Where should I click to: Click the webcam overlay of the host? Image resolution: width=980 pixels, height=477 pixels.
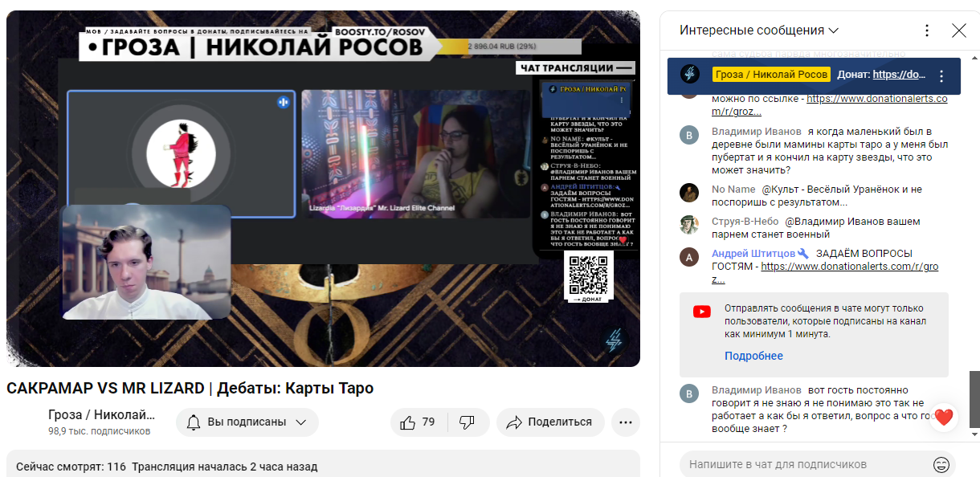[145, 263]
